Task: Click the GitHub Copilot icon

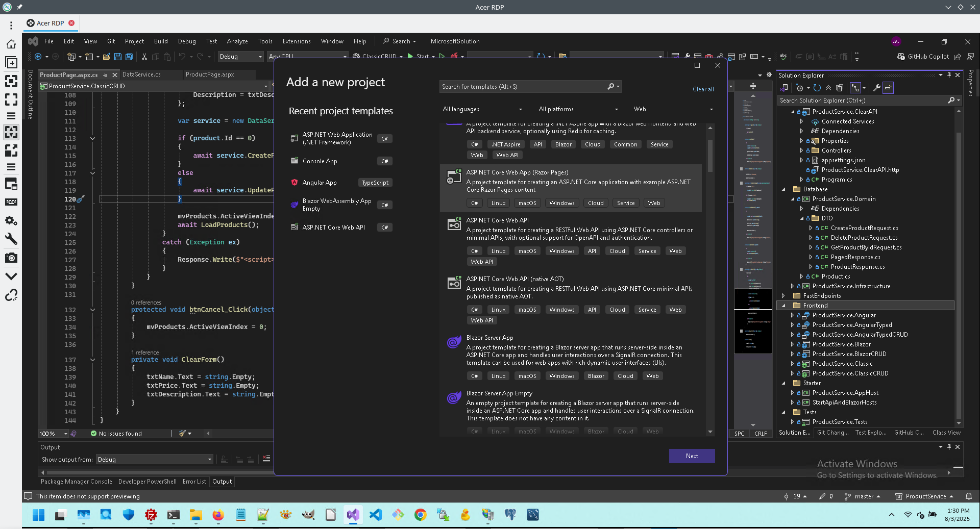Action: pos(901,57)
